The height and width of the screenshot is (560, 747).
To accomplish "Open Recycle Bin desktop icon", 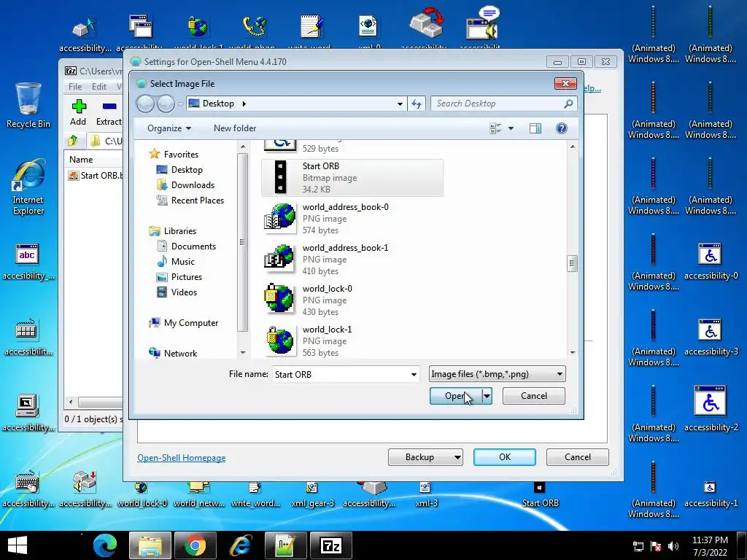I will pos(28,105).
